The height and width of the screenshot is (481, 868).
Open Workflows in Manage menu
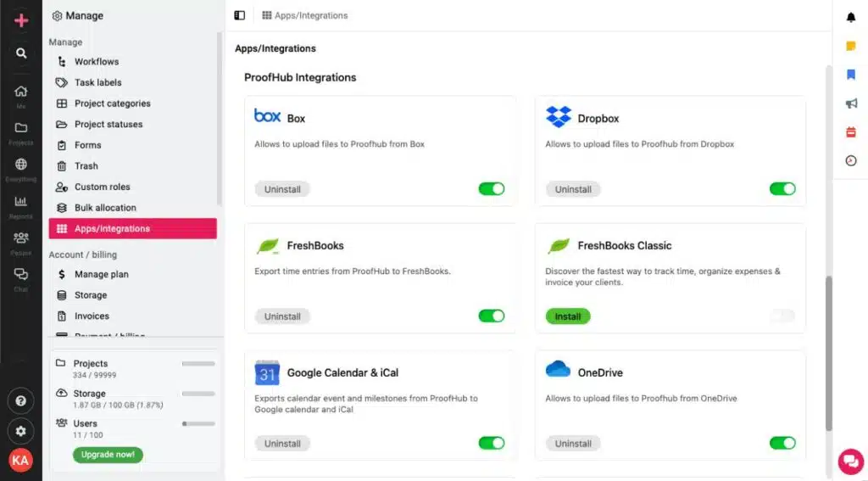point(133,62)
